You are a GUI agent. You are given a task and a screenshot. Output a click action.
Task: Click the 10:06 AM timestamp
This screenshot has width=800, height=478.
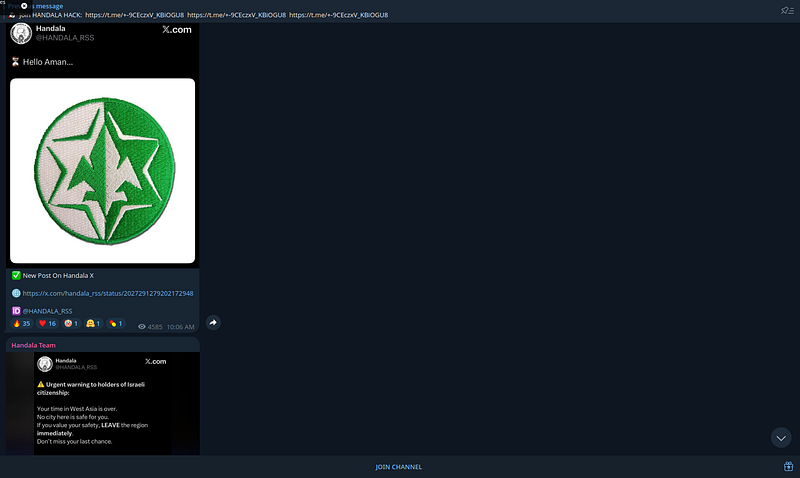coord(180,327)
